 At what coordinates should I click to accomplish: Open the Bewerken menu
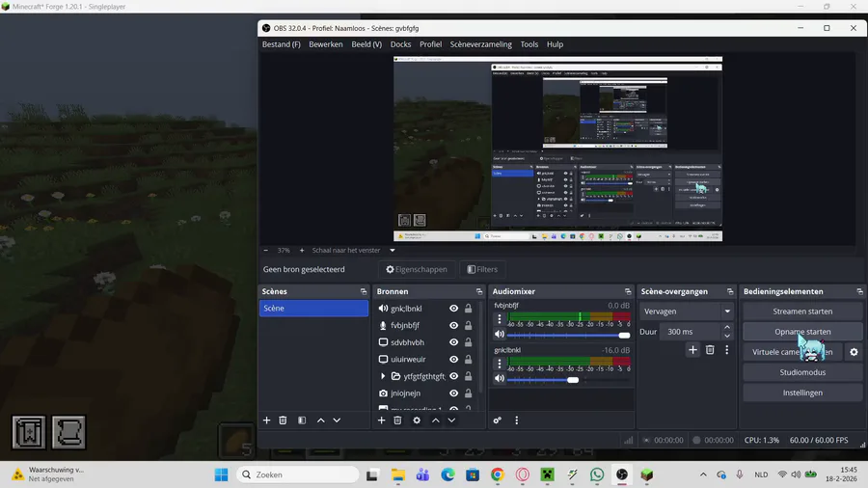coord(326,44)
